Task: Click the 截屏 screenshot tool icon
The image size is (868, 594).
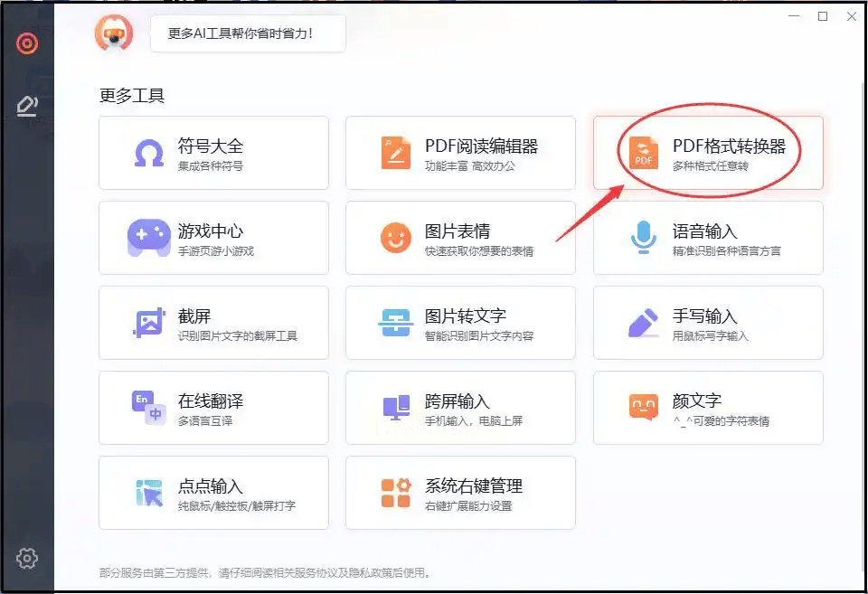Action: tap(149, 323)
